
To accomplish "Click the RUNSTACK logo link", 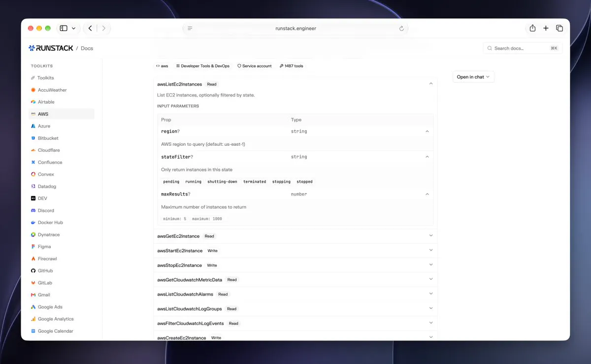I will (x=51, y=48).
